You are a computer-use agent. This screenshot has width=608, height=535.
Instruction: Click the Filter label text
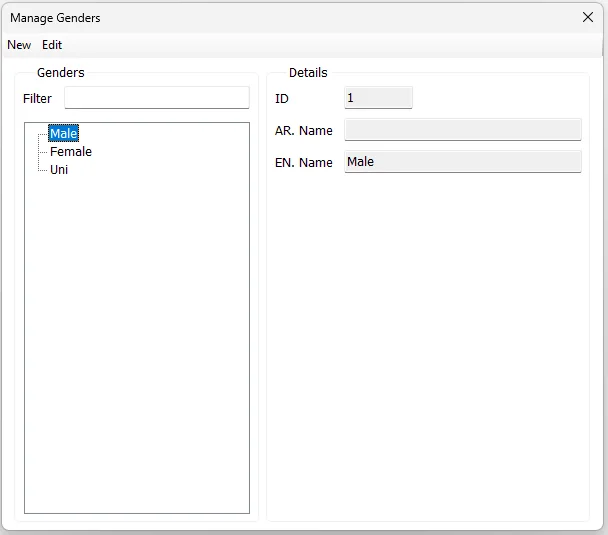37,98
